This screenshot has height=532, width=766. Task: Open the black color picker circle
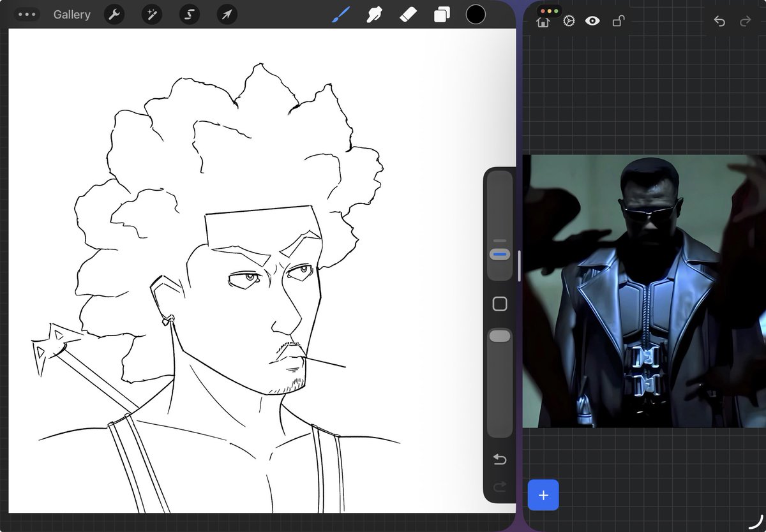(x=476, y=14)
